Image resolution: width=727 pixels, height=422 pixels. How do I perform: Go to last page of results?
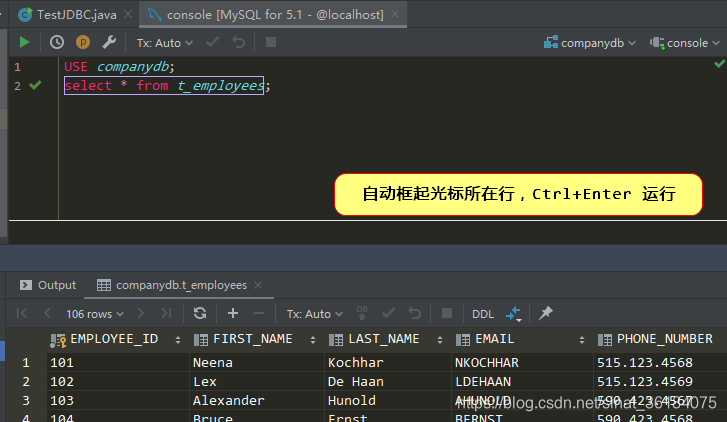[x=166, y=313]
